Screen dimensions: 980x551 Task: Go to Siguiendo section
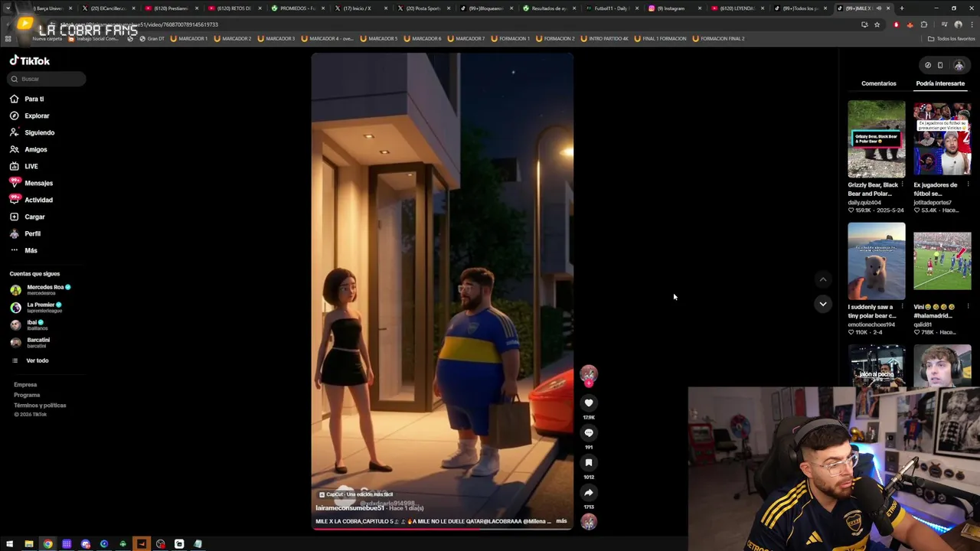31,132
